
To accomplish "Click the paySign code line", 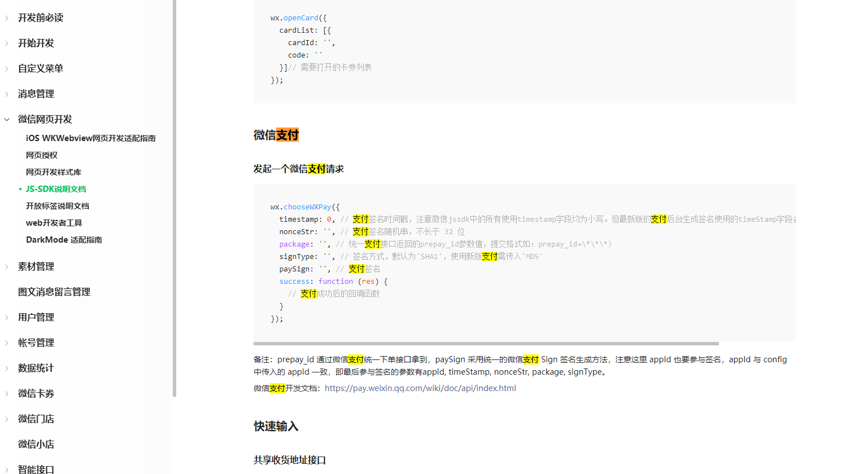I will (330, 269).
